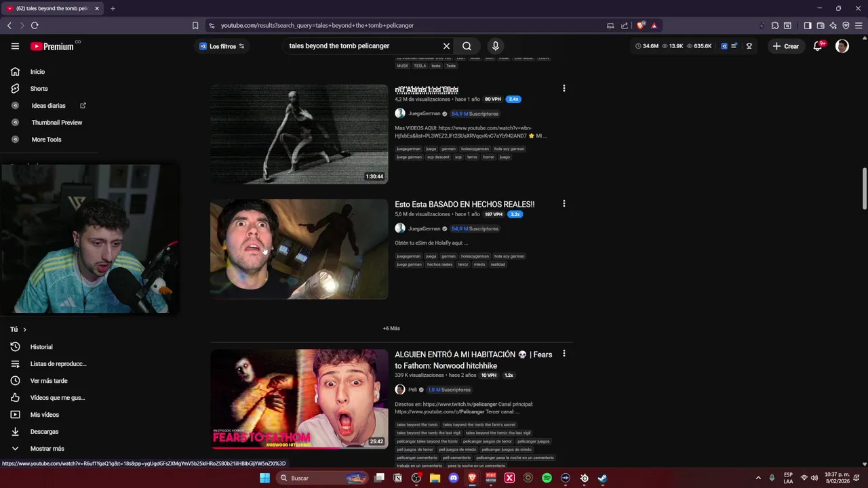Click Brave Rewards triangle icon
Screen dimensions: 868x488
[654, 26]
